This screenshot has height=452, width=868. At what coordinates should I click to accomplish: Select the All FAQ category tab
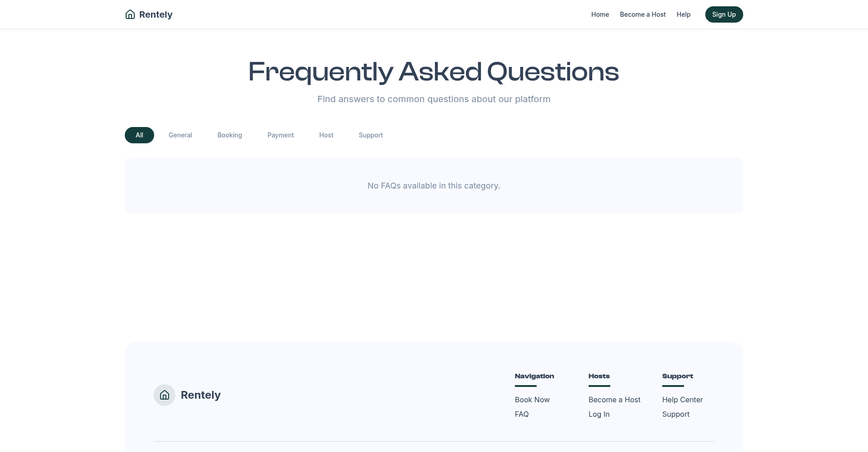tap(139, 135)
